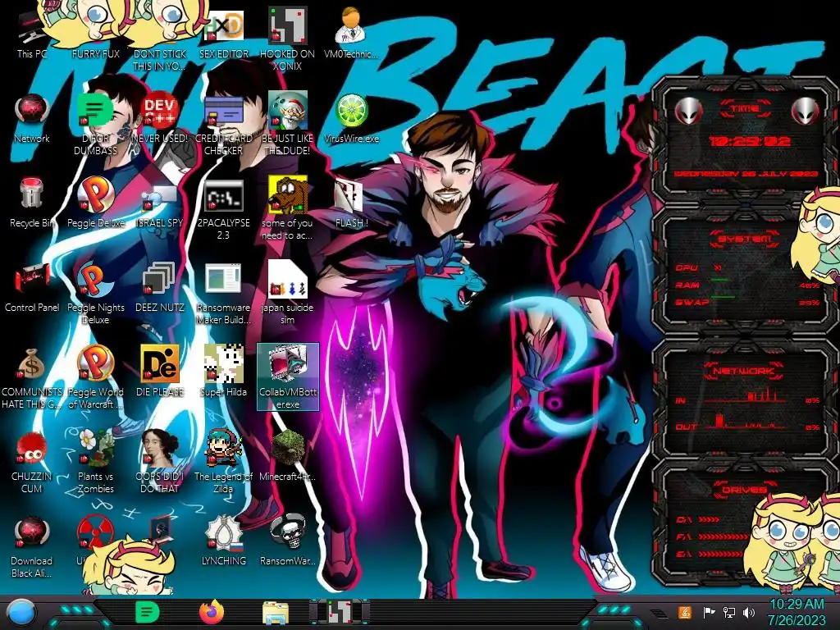Click the Action Center flag tray icon
The width and height of the screenshot is (840, 630).
[709, 612]
